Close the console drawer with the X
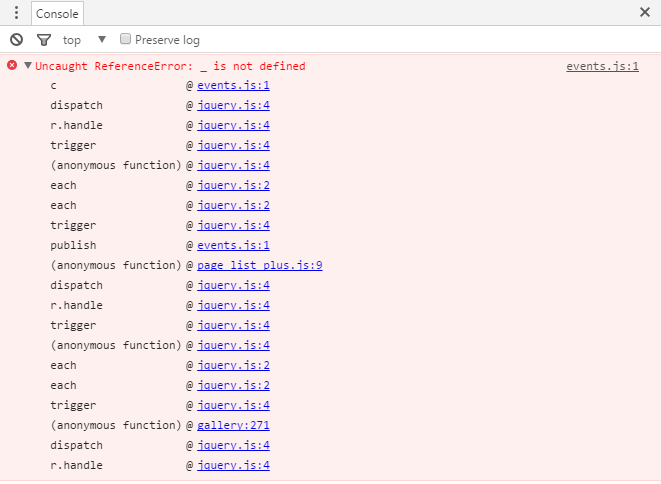This screenshot has height=484, width=661. pyautogui.click(x=645, y=12)
